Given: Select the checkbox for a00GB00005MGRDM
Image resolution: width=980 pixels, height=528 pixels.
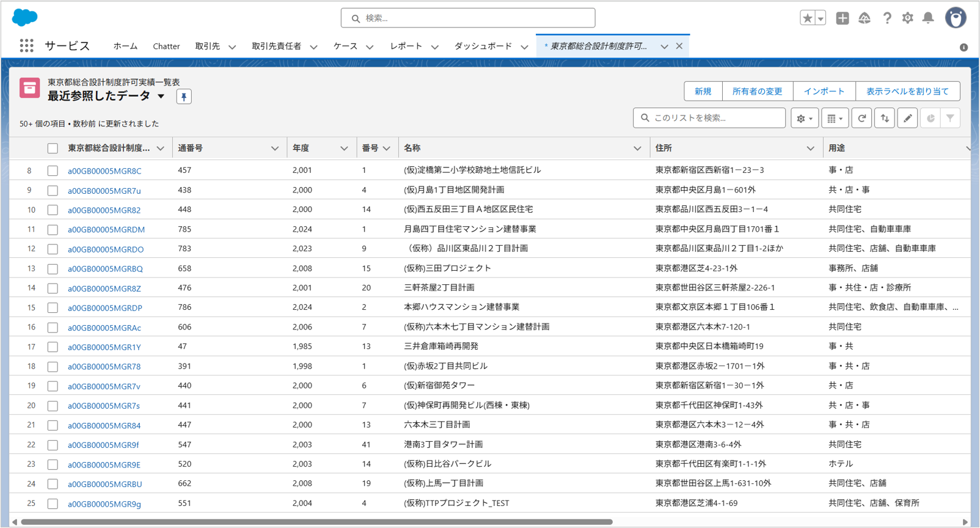Looking at the screenshot, I should pyautogui.click(x=53, y=230).
